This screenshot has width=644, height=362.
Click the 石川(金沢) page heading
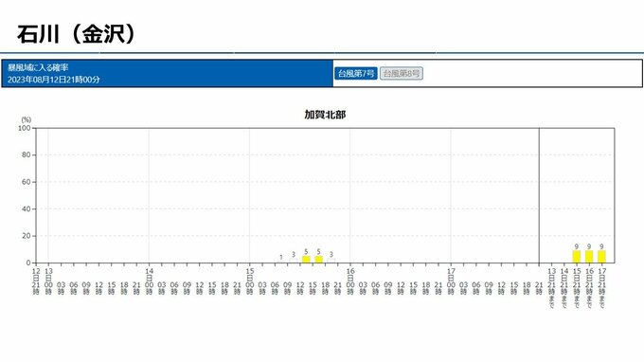point(77,34)
